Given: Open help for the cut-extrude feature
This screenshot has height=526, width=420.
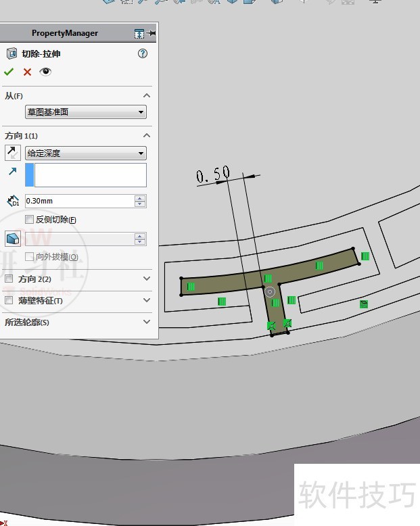Looking at the screenshot, I should coord(142,53).
